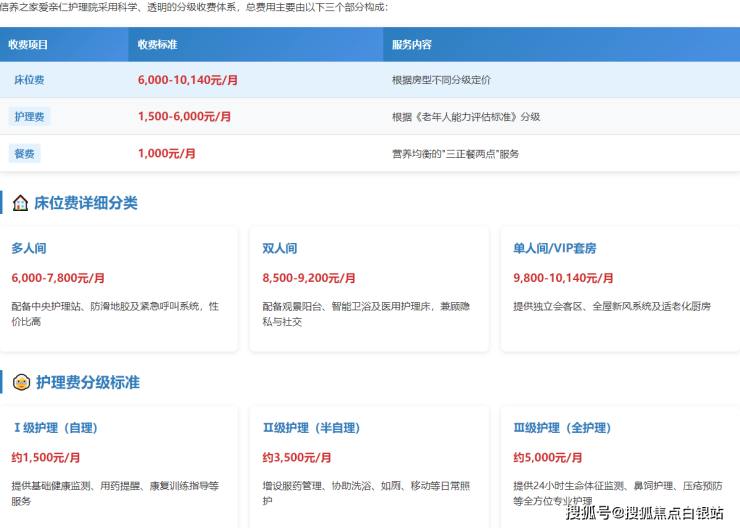Click the 1,000元/月 meal fee price
740x528 pixels.
tap(166, 154)
